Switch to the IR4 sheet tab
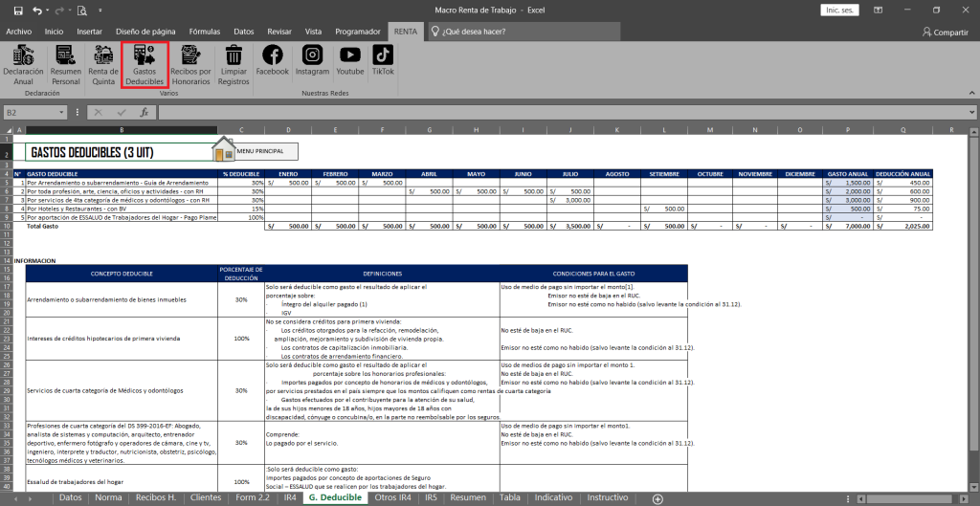Screen dimensions: 980x506 click(x=290, y=498)
